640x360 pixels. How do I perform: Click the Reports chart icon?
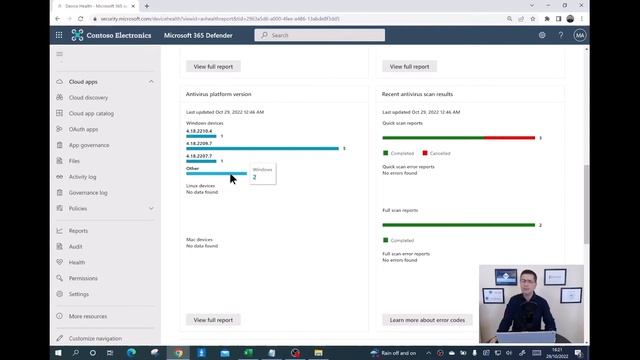coord(60,231)
